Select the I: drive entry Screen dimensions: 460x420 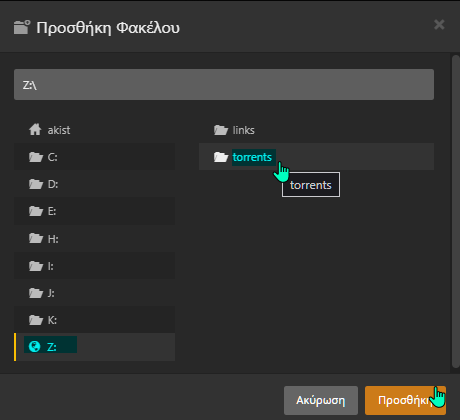click(94, 266)
